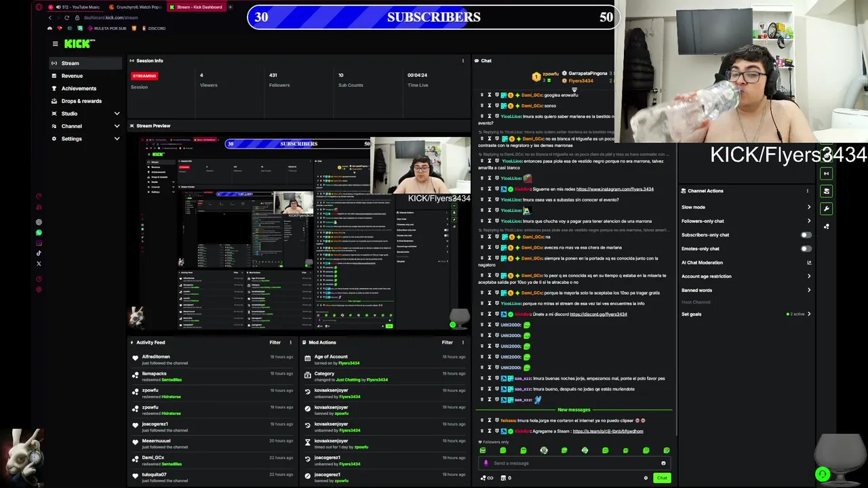Click the TikTok sidebar icon
This screenshot has width=868, height=488.
[39, 253]
